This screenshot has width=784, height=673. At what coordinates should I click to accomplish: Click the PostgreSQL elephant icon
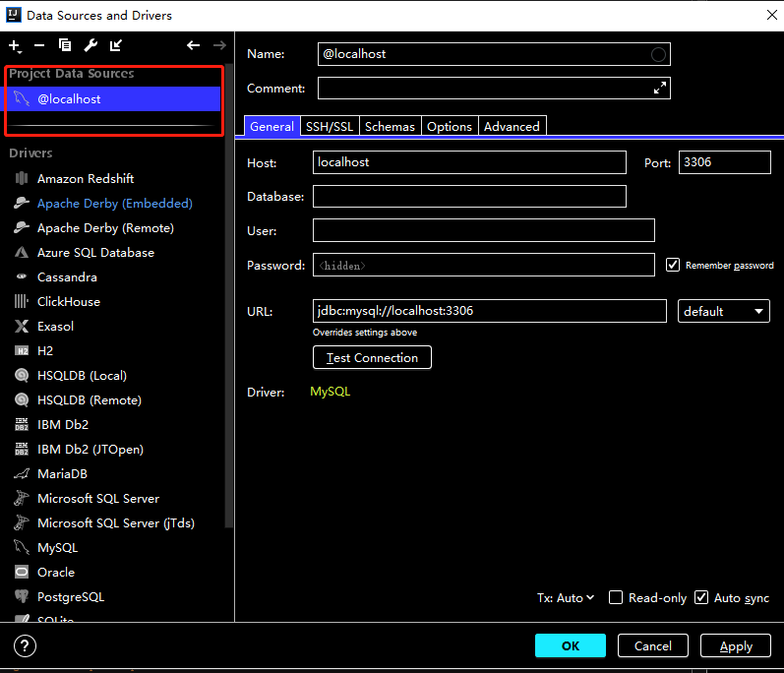coord(22,596)
